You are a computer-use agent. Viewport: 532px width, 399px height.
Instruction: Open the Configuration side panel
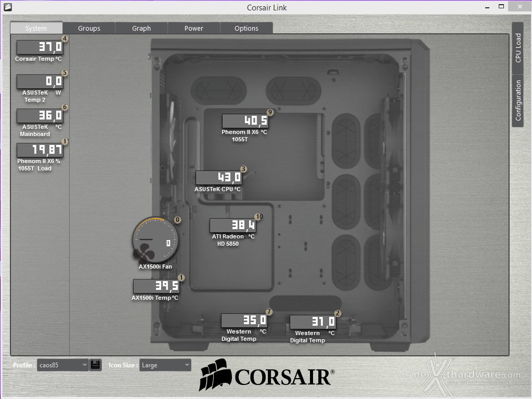518,101
